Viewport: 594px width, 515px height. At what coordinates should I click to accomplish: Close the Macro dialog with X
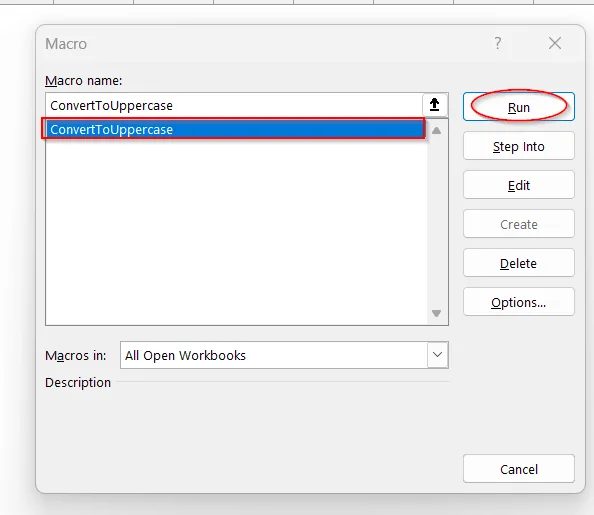point(555,43)
